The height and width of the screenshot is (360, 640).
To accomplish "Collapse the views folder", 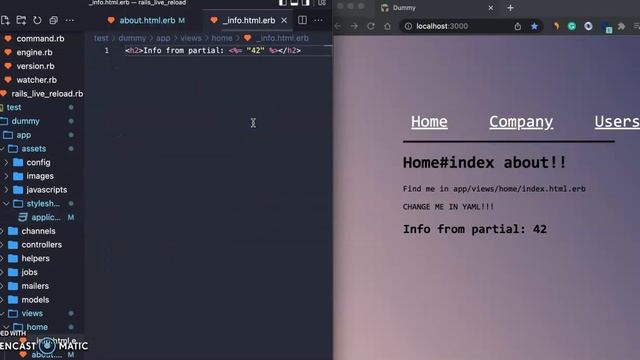I will [x=32, y=313].
